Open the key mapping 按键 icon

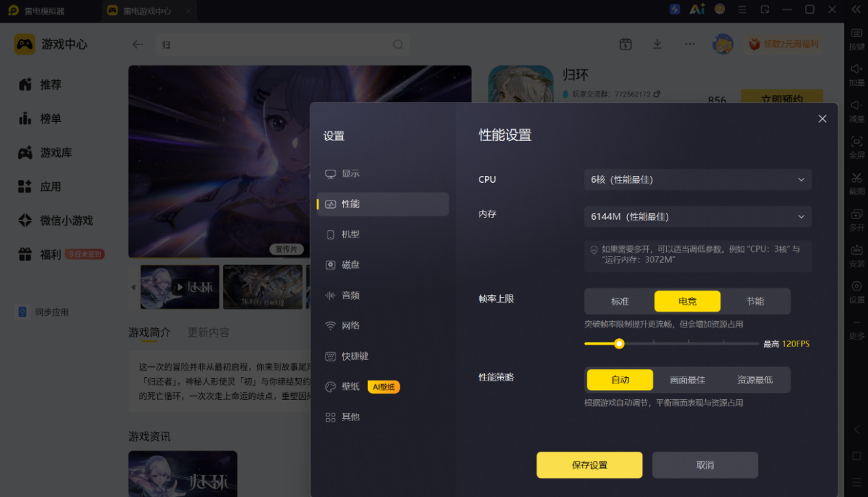[856, 34]
